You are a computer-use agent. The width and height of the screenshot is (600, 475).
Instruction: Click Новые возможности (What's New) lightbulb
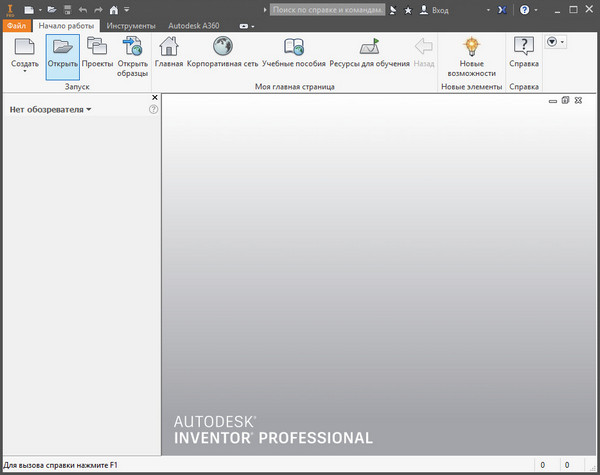point(471,46)
